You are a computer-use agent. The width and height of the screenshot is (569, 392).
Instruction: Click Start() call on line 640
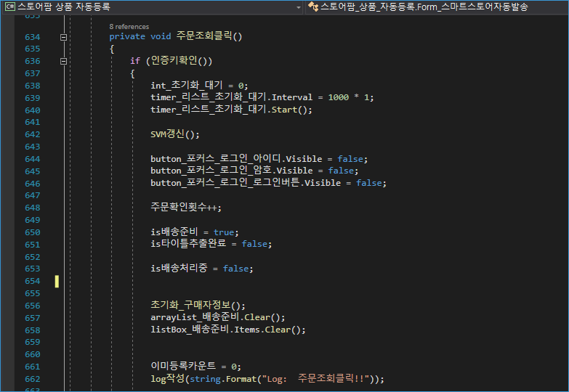click(291, 110)
